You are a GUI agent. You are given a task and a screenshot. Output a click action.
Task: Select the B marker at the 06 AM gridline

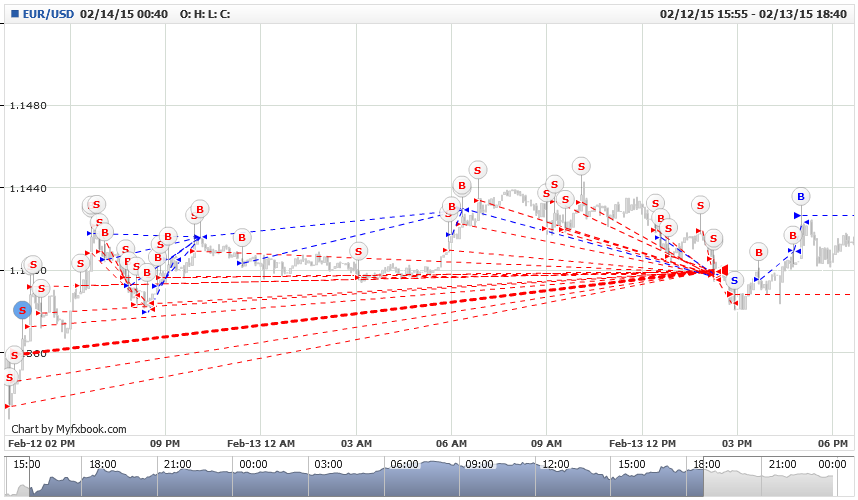[x=452, y=207]
